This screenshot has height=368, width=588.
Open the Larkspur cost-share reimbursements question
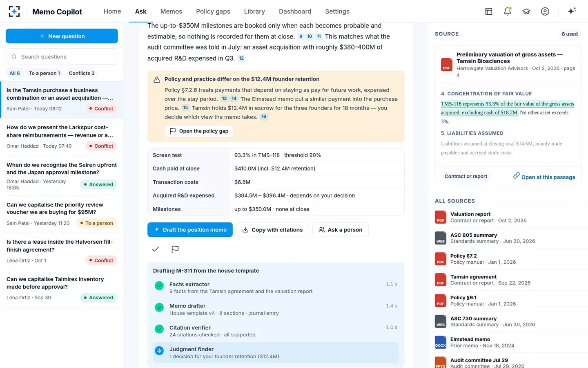(62, 137)
